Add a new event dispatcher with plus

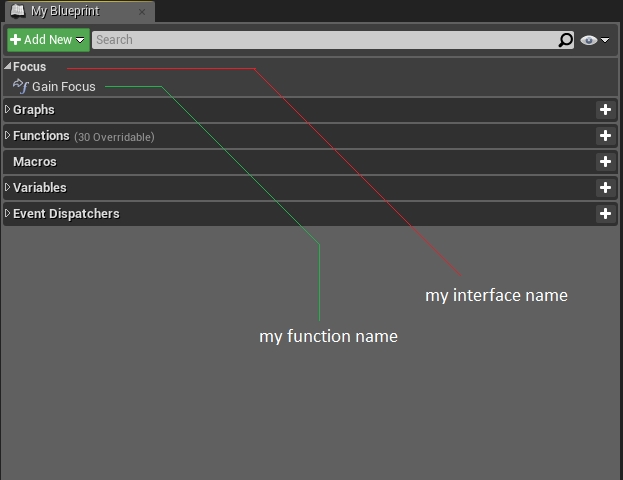click(605, 214)
